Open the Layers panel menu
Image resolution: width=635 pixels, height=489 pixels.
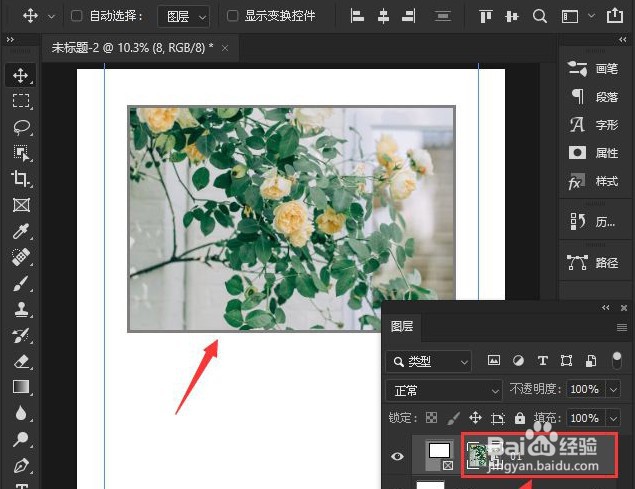(622, 327)
